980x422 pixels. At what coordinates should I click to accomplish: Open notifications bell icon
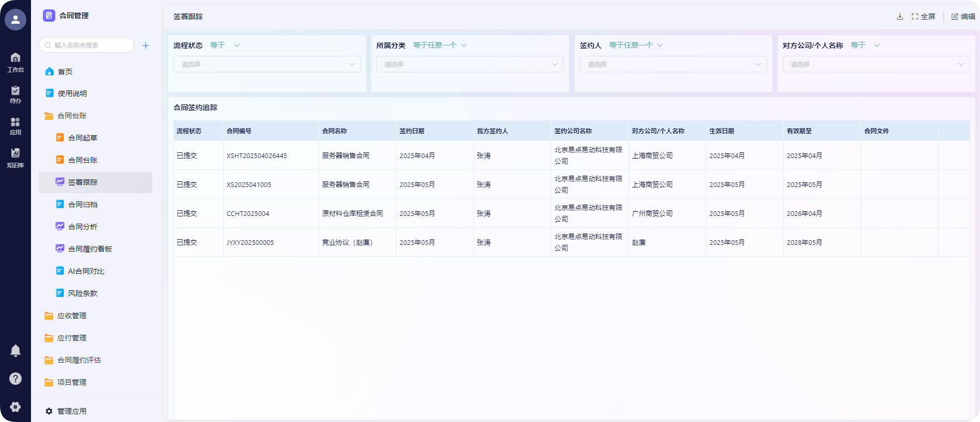(x=15, y=351)
